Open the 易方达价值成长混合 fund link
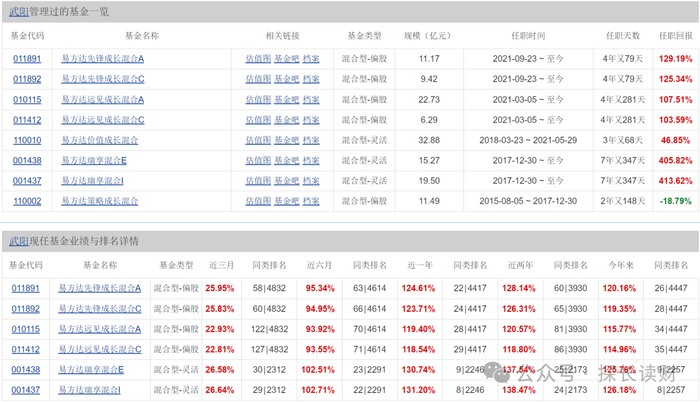The image size is (700, 402). click(x=100, y=140)
